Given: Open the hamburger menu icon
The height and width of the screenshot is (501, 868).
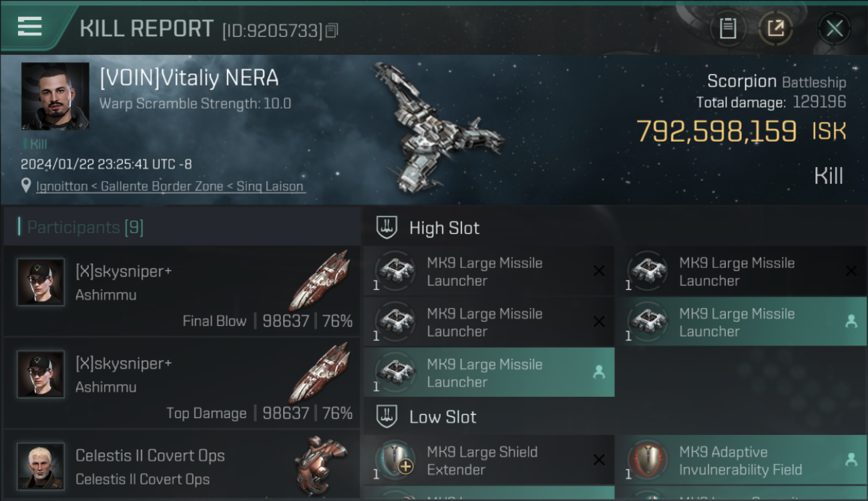Looking at the screenshot, I should click(x=30, y=27).
